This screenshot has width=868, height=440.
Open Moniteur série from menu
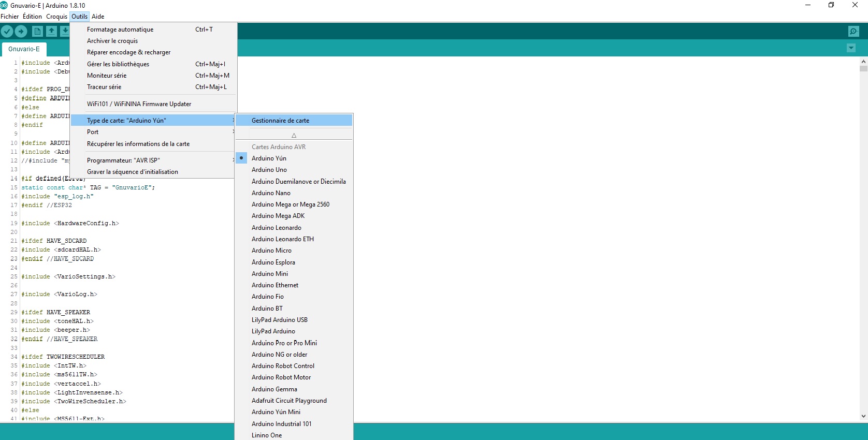(x=154, y=76)
